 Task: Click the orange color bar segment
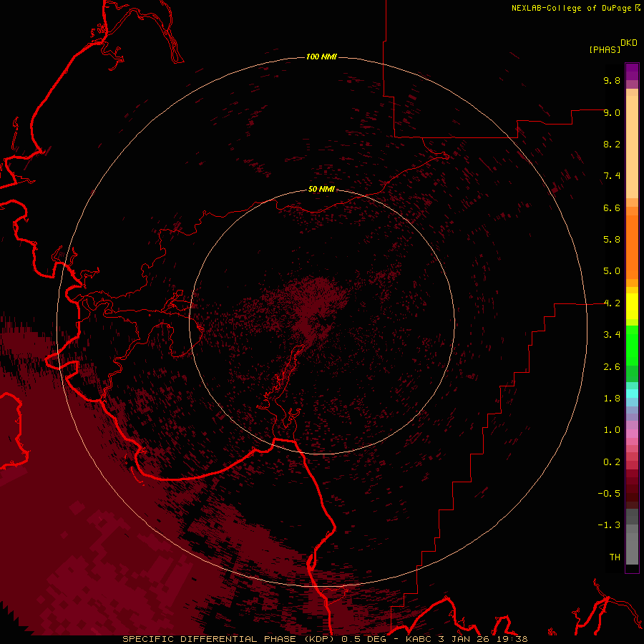click(x=632, y=248)
